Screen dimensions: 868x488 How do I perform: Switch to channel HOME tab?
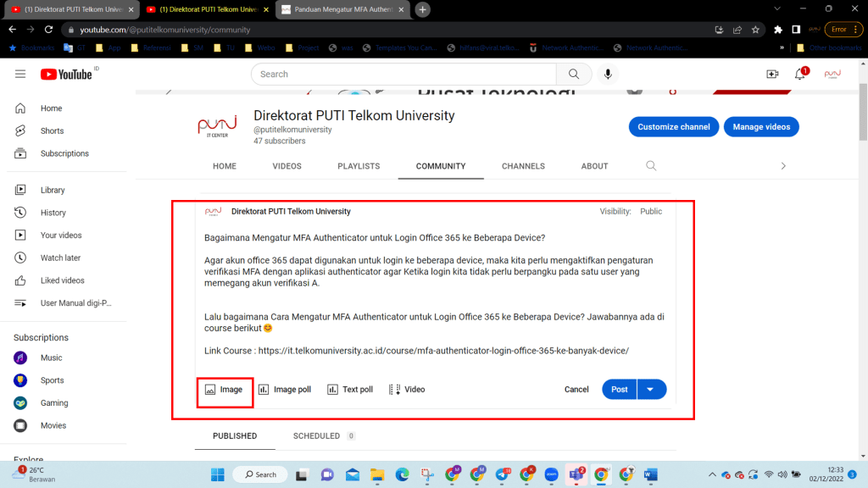pos(225,166)
